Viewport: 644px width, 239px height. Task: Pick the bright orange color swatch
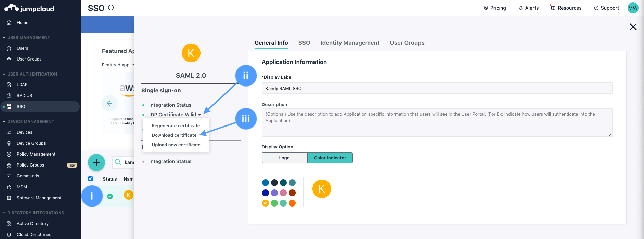click(292, 203)
